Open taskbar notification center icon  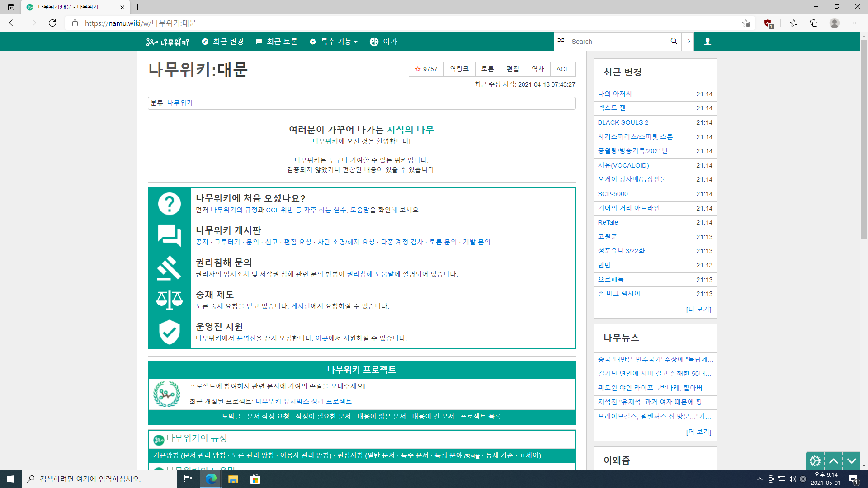click(x=854, y=479)
